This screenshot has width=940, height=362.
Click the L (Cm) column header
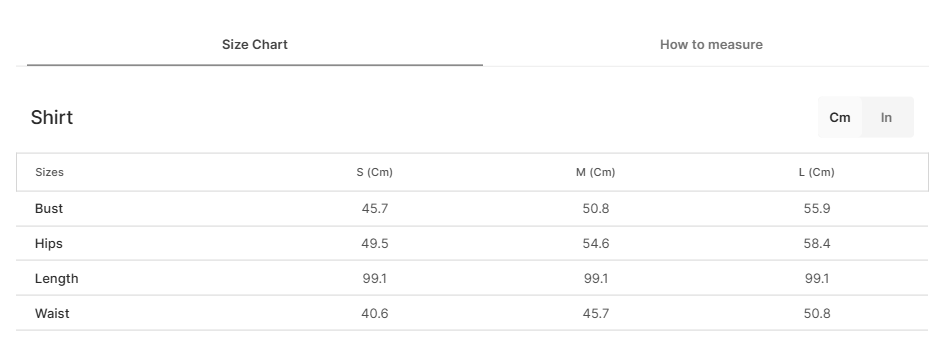[x=817, y=172]
